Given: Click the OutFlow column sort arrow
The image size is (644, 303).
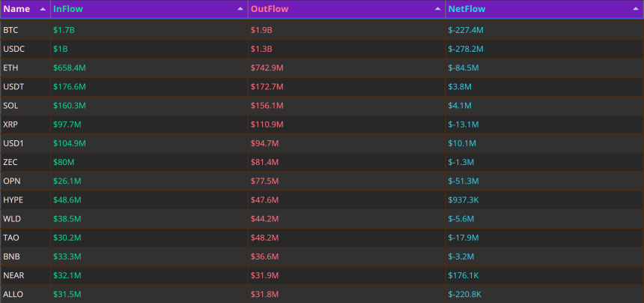Looking at the screenshot, I should click(438, 9).
